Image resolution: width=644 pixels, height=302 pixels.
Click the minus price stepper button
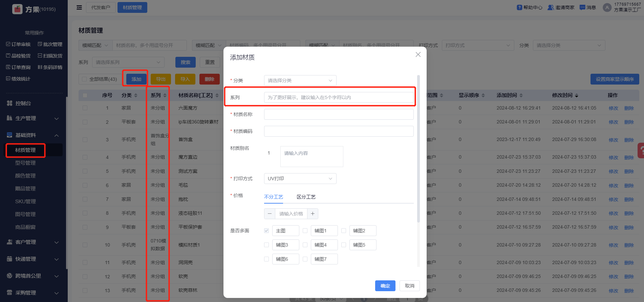270,214
